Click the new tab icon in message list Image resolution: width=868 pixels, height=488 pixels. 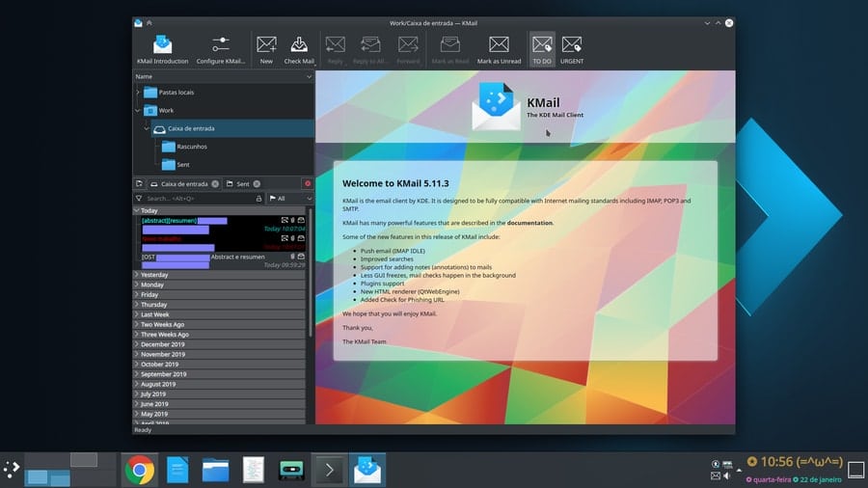click(140, 183)
